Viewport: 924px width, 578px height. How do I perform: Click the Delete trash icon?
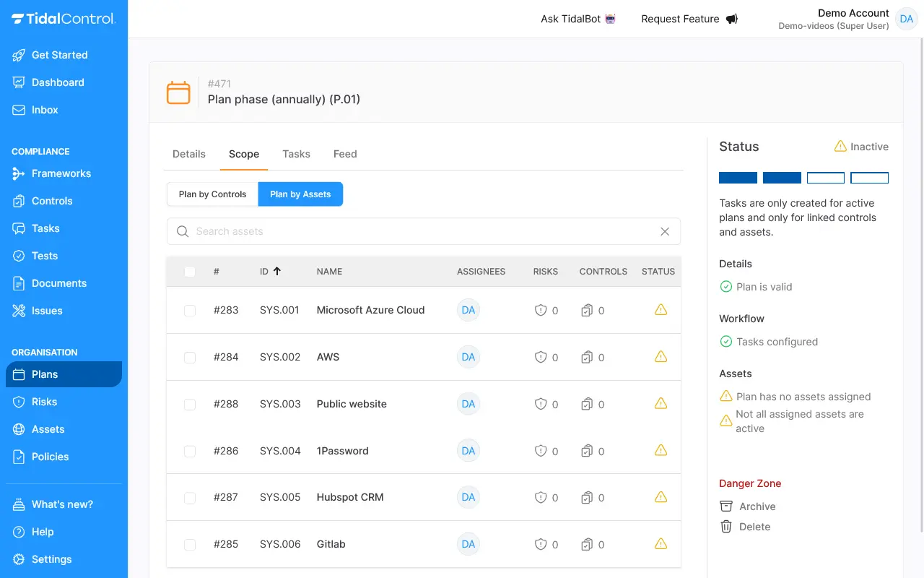pos(726,527)
